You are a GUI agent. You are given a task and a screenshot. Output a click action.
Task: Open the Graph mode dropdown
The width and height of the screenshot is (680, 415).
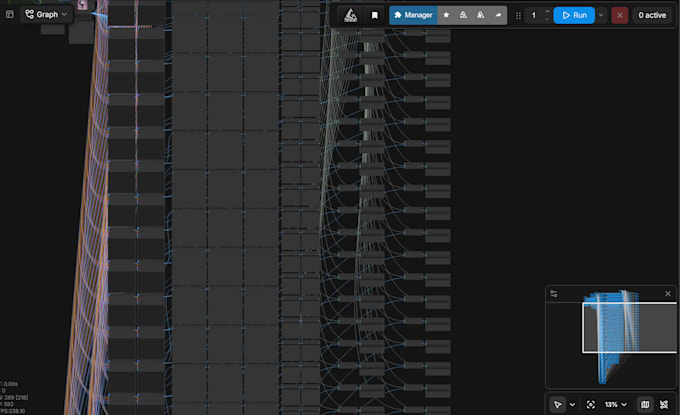click(x=46, y=14)
